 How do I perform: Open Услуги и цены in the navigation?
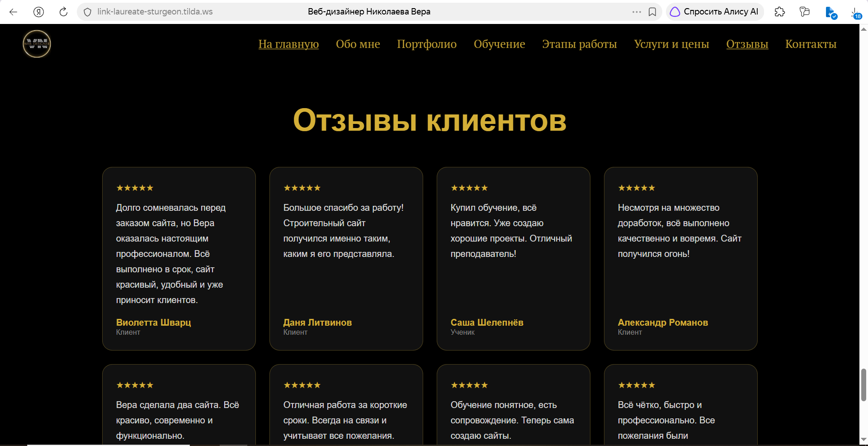(671, 44)
